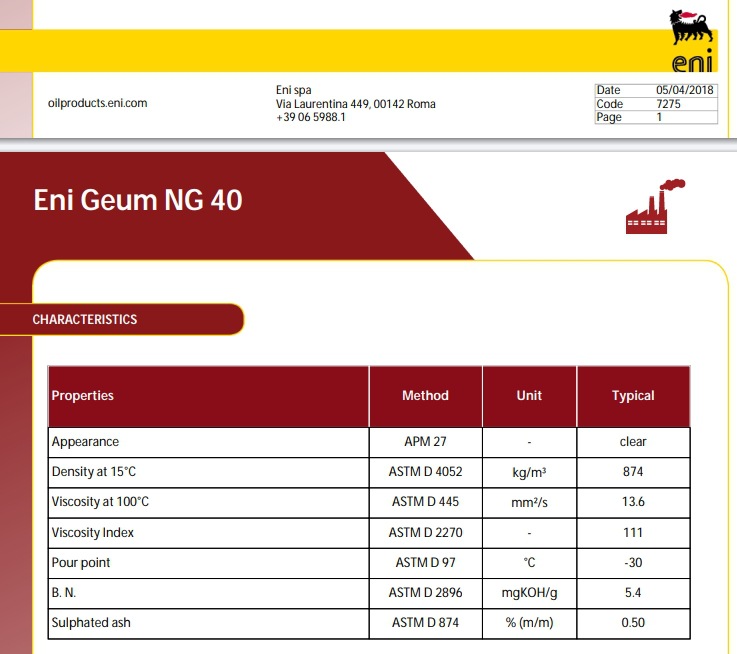Click the 'Eni spa' company name
737x654 pixels.
[293, 90]
